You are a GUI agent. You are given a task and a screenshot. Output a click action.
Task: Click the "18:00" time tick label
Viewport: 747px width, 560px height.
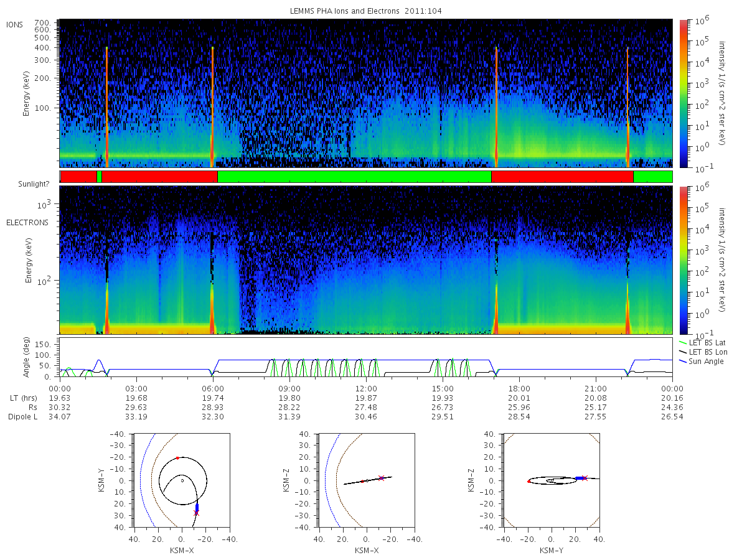tap(519, 388)
